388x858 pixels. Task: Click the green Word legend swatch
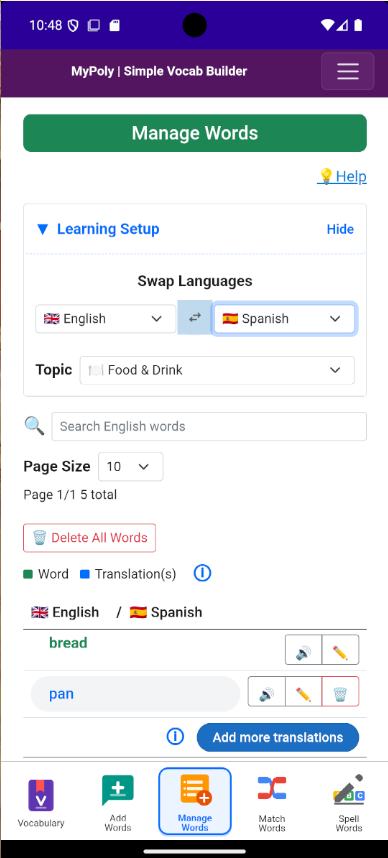(28, 574)
